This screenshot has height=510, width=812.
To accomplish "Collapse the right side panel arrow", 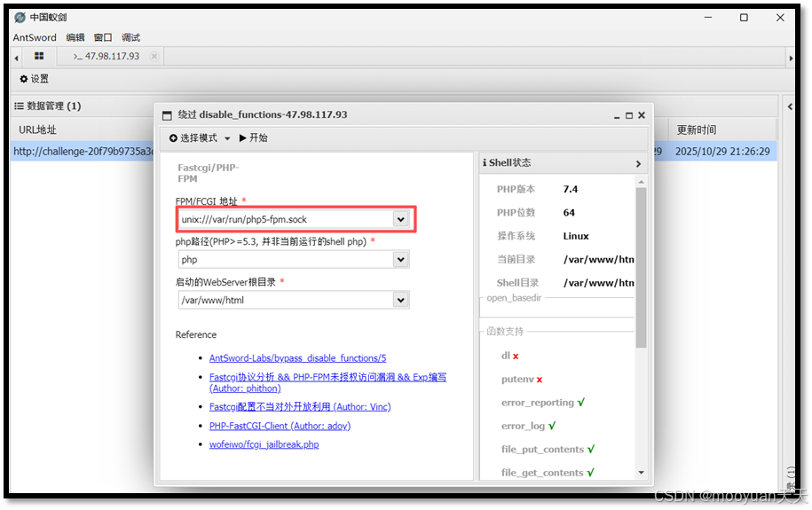I will (x=790, y=106).
